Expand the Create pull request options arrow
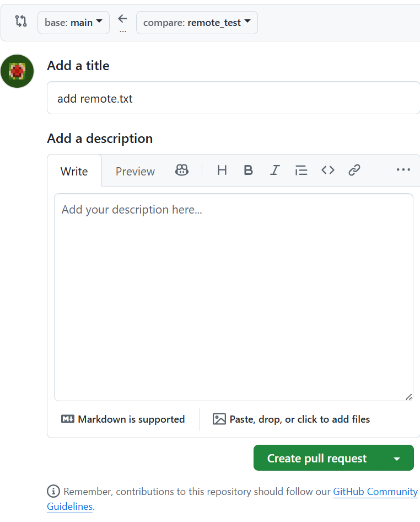This screenshot has height=522, width=420. pos(397,459)
